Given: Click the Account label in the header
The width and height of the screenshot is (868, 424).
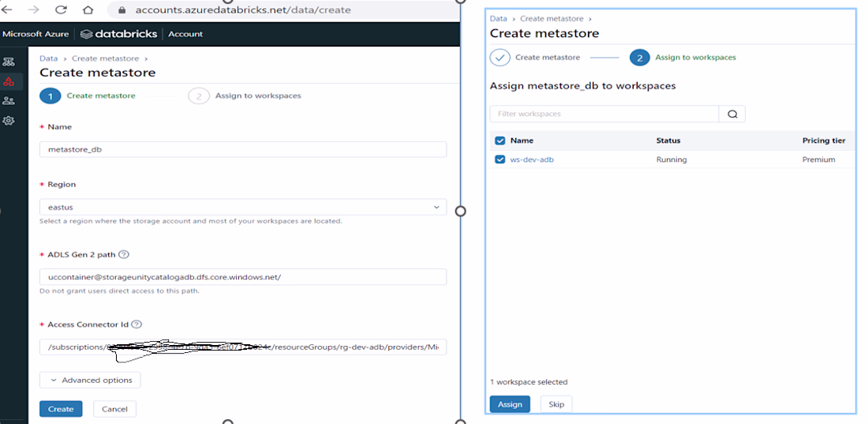Looking at the screenshot, I should pos(185,34).
